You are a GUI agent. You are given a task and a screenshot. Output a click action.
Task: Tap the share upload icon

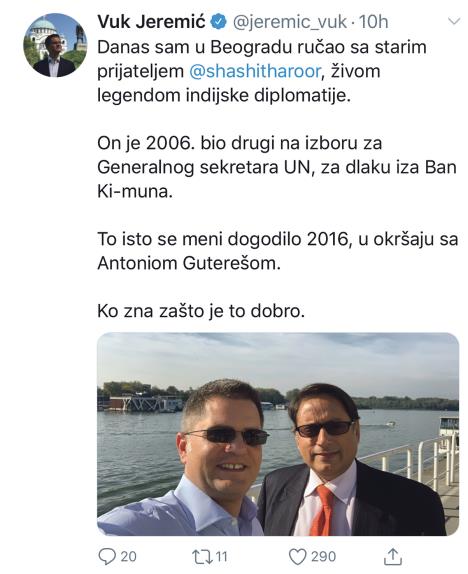393,556
